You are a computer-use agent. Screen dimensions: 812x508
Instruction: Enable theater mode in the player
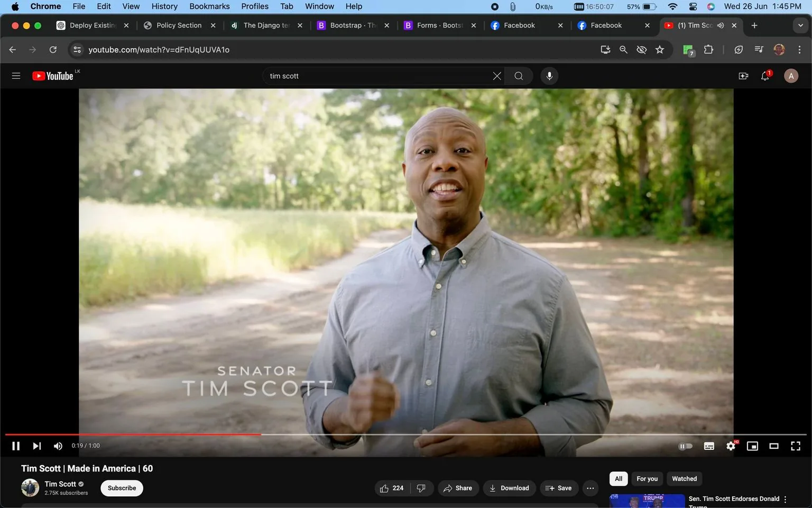(774, 446)
